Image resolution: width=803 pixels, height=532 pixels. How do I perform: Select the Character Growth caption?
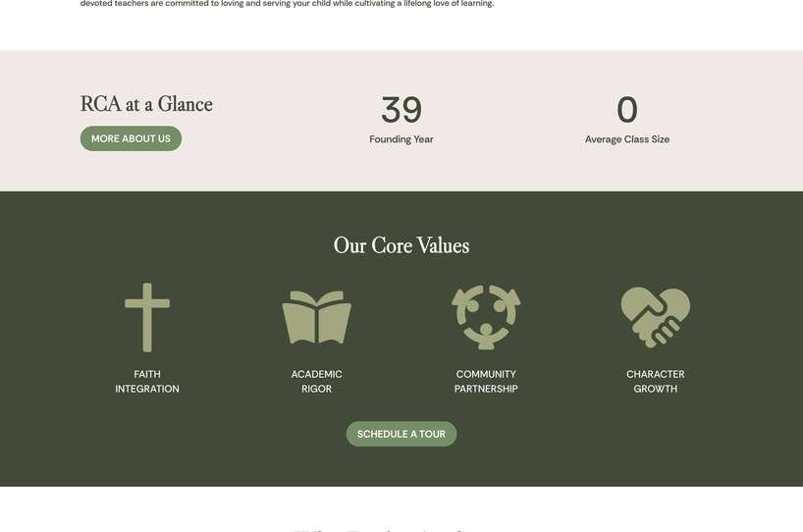tap(655, 382)
